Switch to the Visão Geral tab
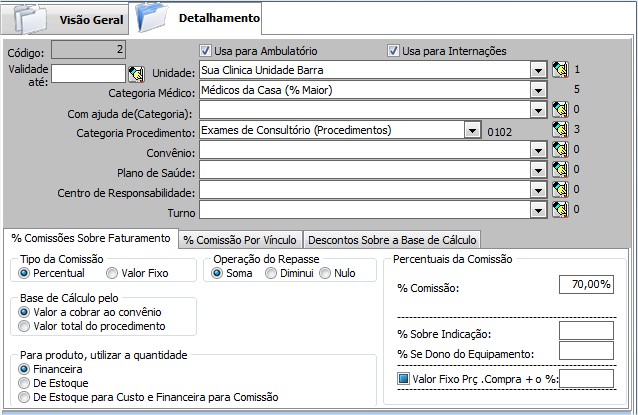This screenshot has width=638, height=415. coord(91,19)
